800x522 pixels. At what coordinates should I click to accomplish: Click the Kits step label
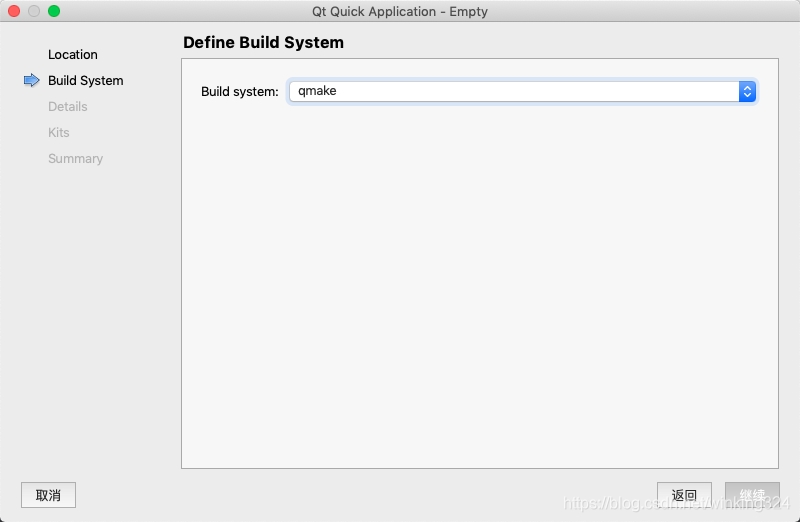click(59, 133)
